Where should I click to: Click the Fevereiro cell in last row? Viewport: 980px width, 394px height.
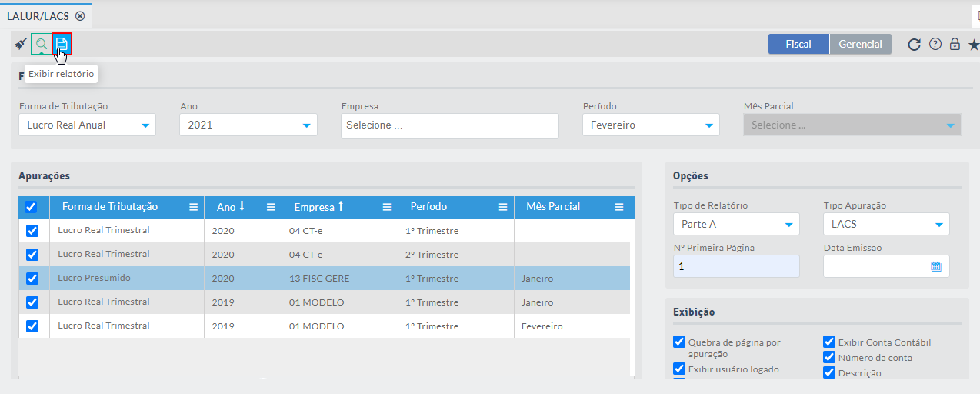coord(572,326)
